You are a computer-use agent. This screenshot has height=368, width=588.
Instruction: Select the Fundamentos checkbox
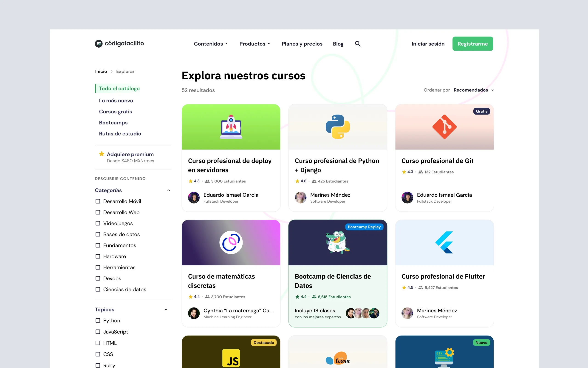coord(98,245)
